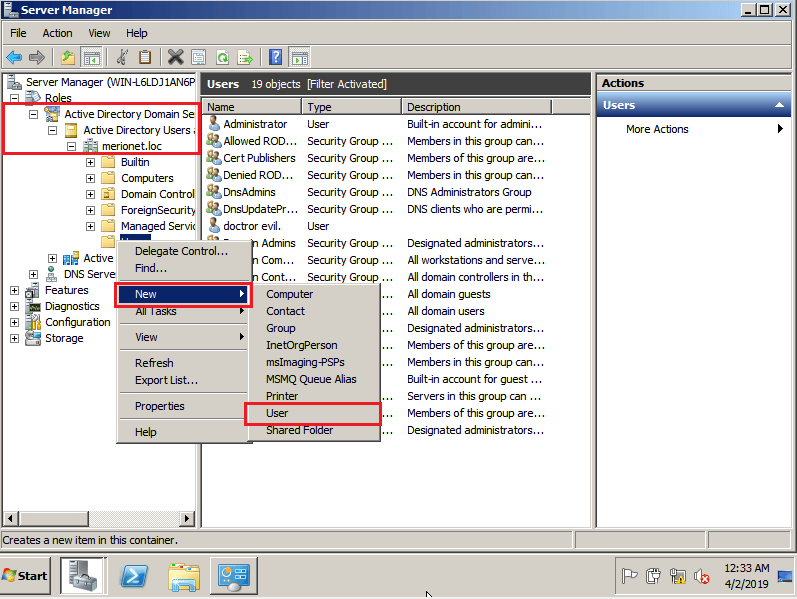Click the clock showing 12:33 AM

[x=747, y=568]
